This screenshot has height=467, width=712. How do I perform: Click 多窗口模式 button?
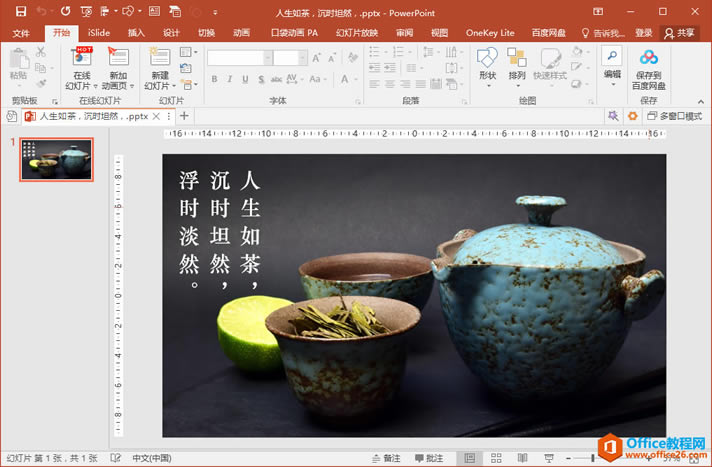pyautogui.click(x=674, y=116)
